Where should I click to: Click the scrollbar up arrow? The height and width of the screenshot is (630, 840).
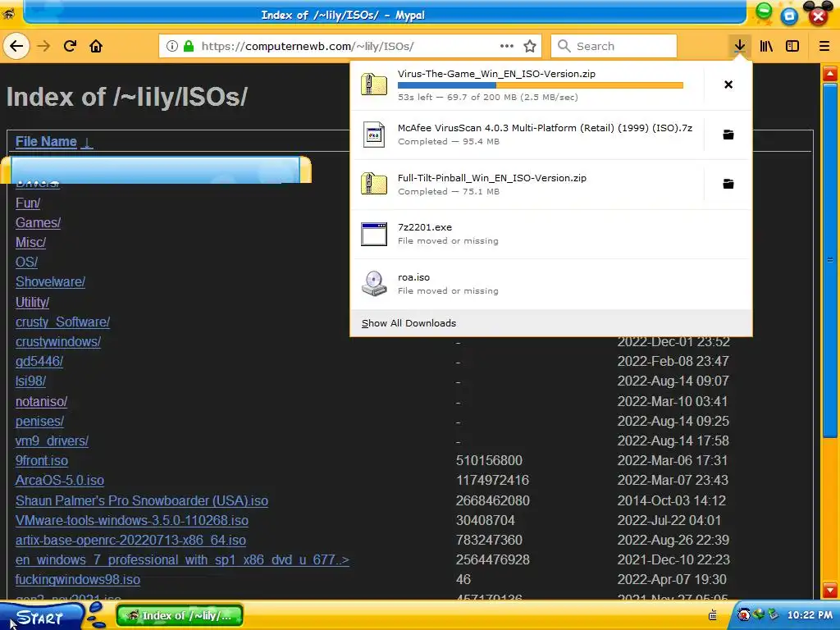830,73
